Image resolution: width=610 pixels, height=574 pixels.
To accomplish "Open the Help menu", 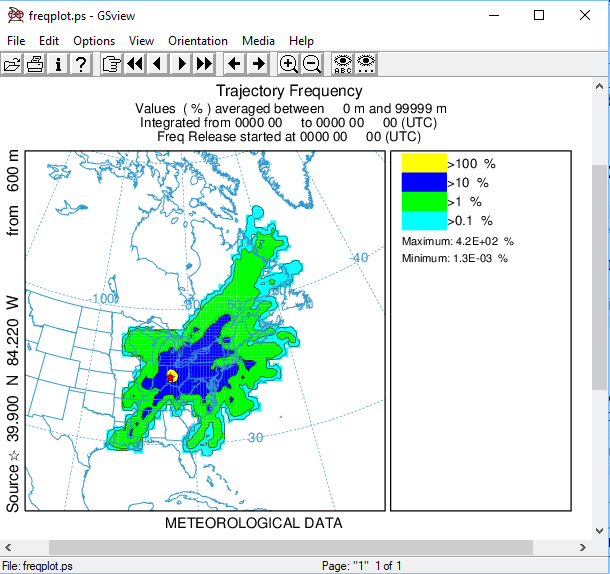I will point(301,41).
